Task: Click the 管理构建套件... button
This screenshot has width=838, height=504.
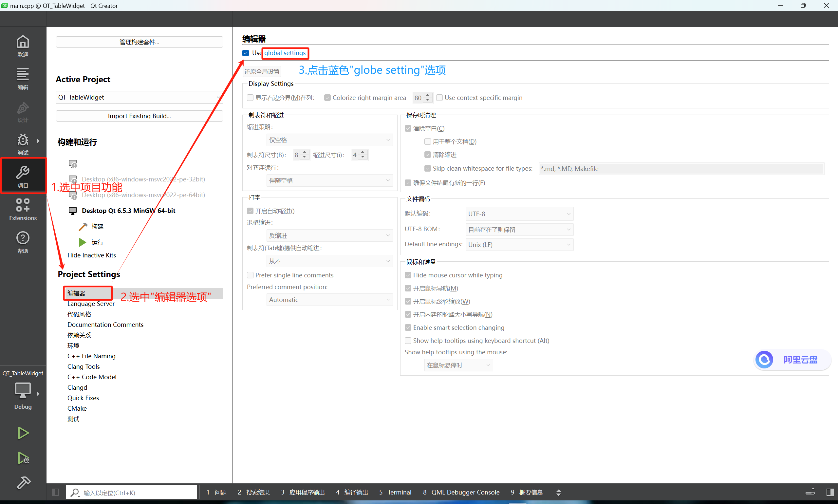Action: coord(139,42)
